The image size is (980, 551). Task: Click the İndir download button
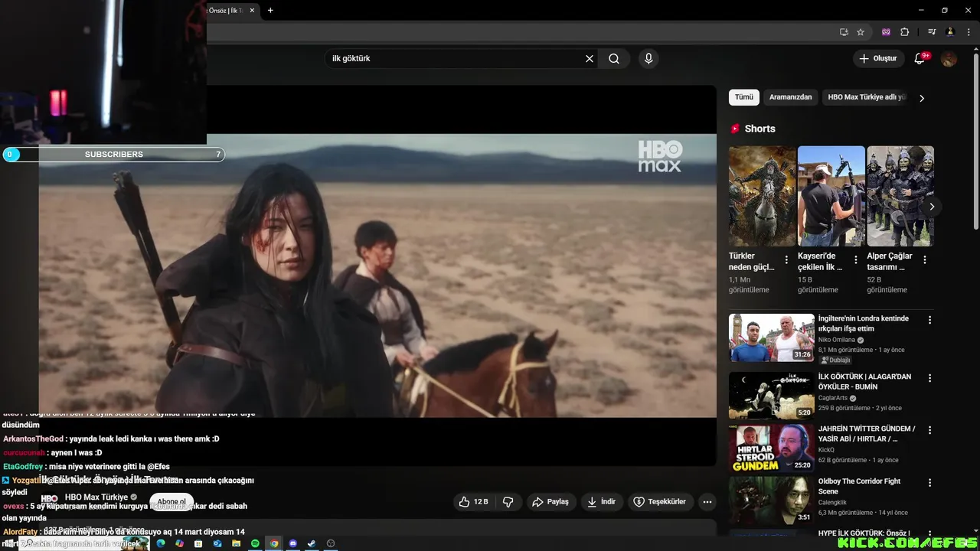coord(602,502)
